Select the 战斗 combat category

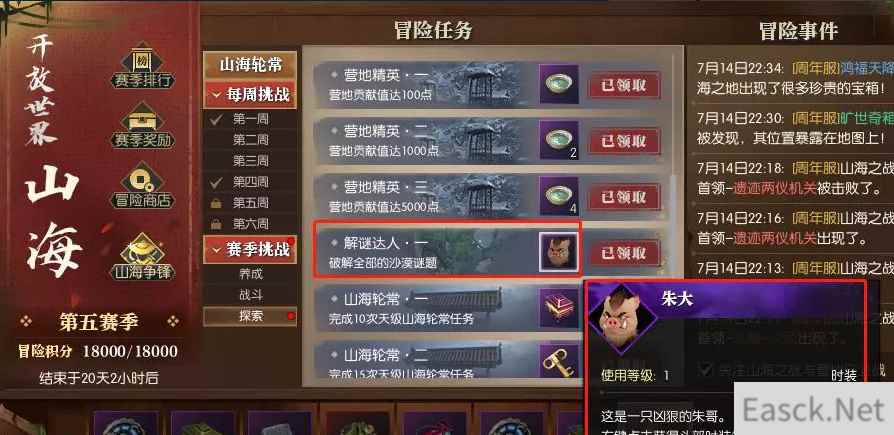(250, 295)
